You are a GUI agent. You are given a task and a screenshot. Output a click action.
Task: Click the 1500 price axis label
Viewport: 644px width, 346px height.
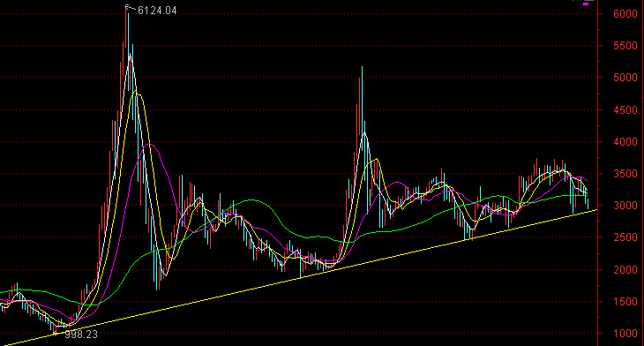[625, 302]
